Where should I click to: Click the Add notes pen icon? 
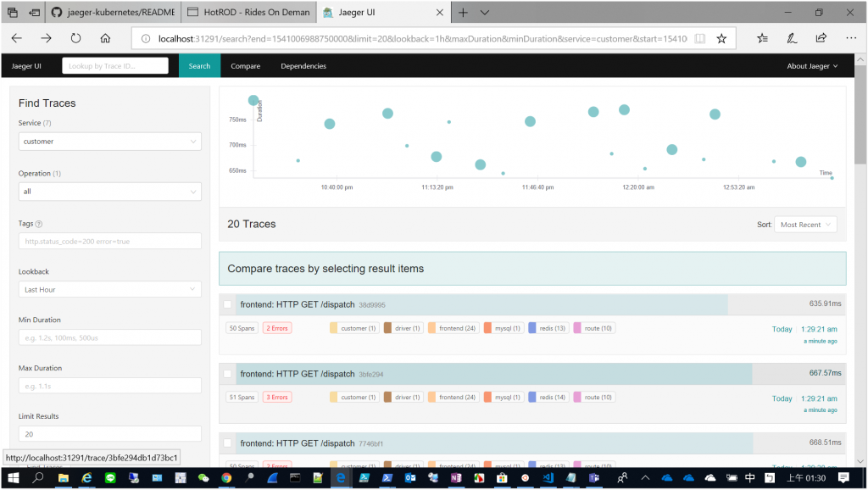pyautogui.click(x=792, y=38)
